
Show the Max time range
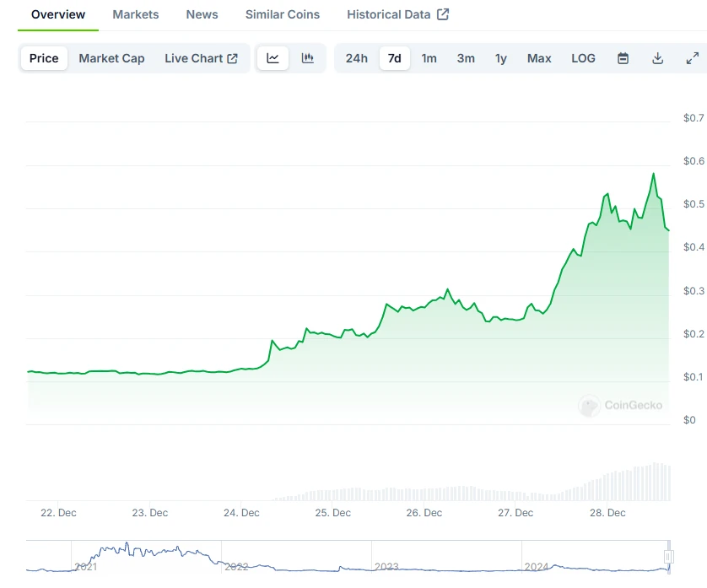pos(539,58)
